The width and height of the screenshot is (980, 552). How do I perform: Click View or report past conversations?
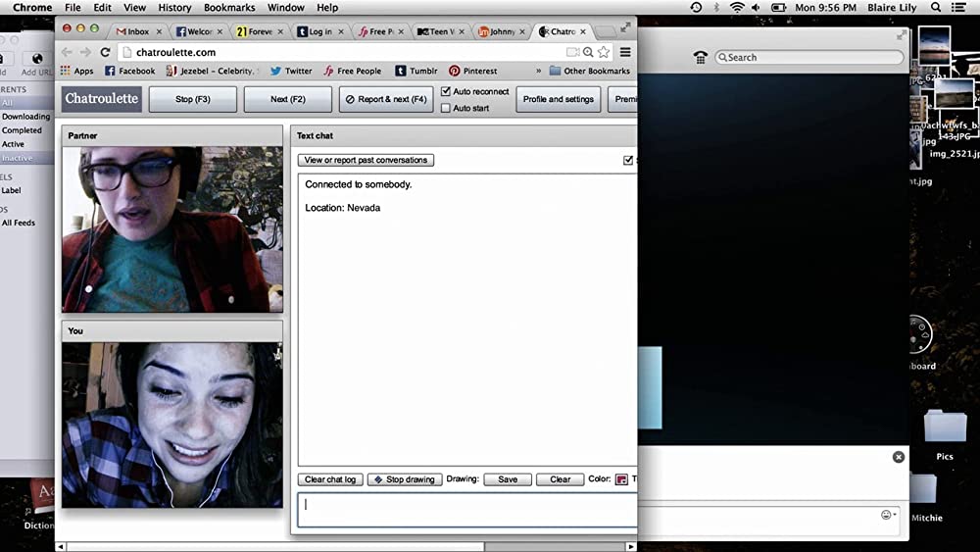point(366,160)
